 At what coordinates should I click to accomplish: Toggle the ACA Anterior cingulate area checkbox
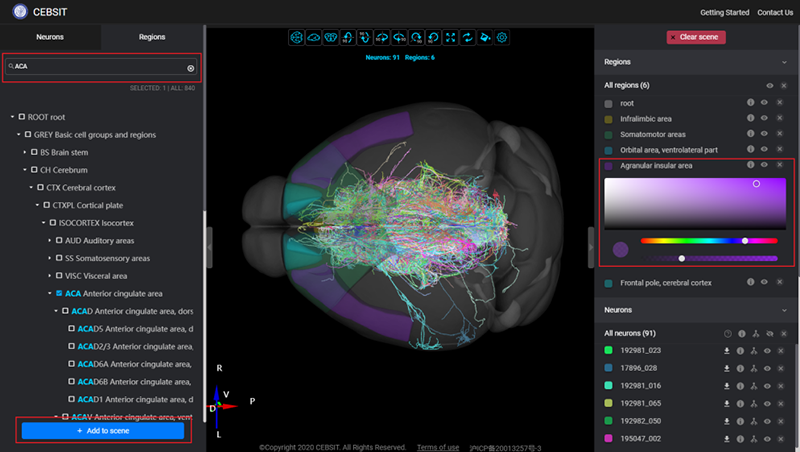tap(59, 293)
